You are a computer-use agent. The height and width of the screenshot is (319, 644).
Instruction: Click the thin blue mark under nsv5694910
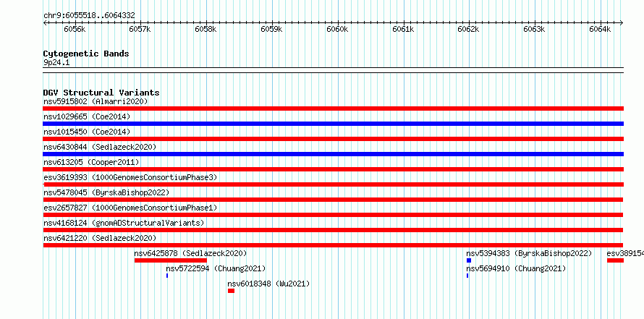[x=467, y=276]
